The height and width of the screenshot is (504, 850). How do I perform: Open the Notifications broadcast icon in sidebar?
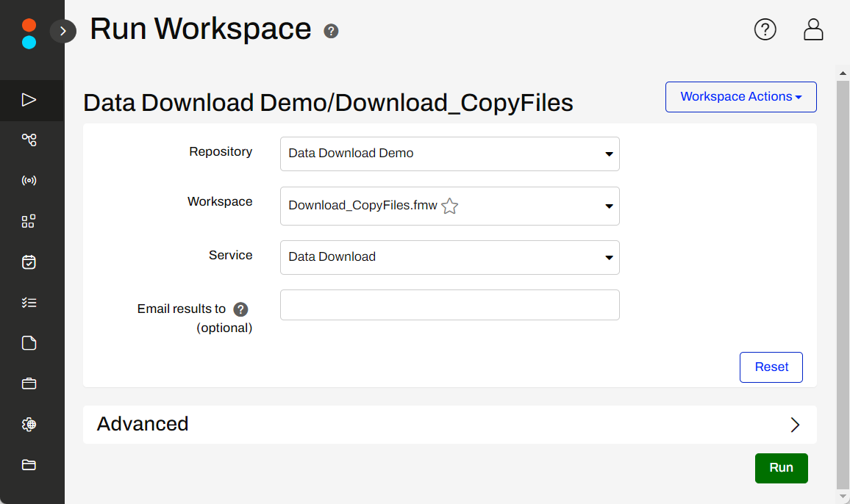pyautogui.click(x=29, y=180)
